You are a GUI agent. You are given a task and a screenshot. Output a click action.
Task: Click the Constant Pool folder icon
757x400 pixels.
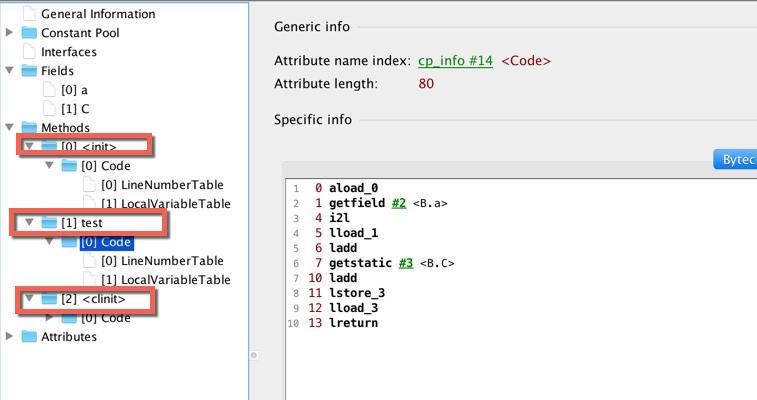point(29,33)
